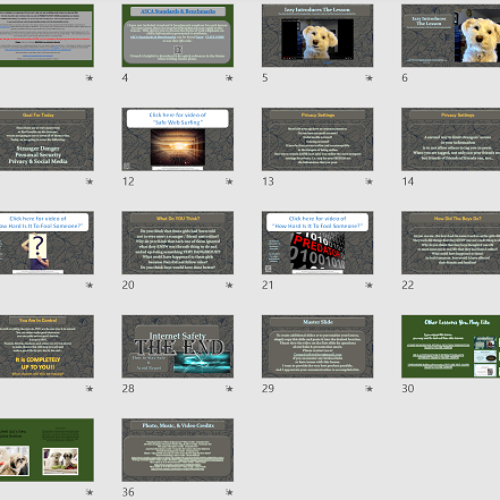The width and height of the screenshot is (500, 500).
Task: Select the Predator video slide 21
Action: click(x=317, y=243)
